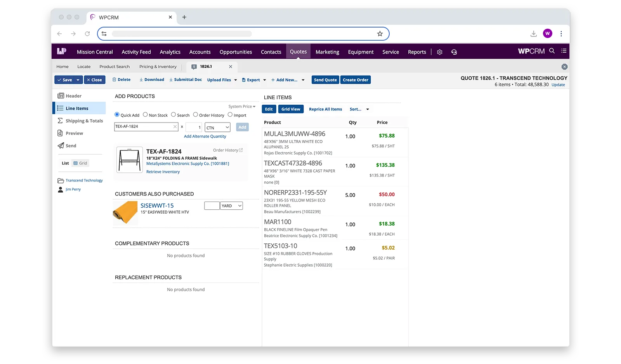Open the Export dropdown

coord(254,80)
